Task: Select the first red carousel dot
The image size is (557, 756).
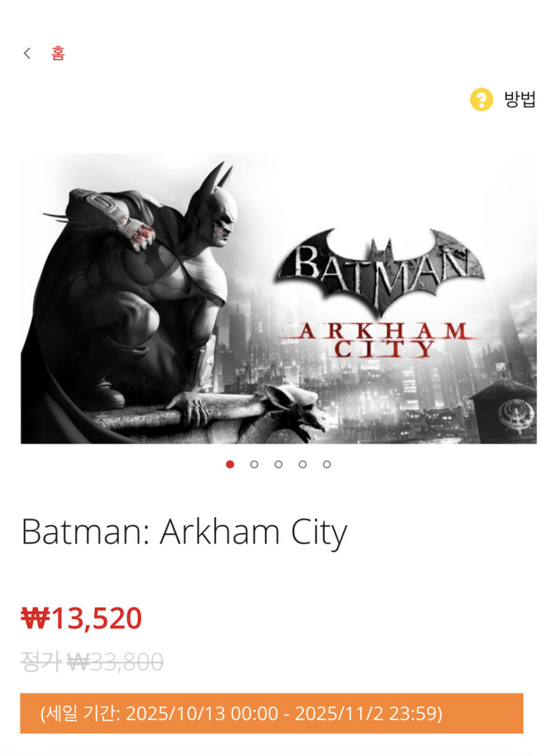Action: (230, 464)
